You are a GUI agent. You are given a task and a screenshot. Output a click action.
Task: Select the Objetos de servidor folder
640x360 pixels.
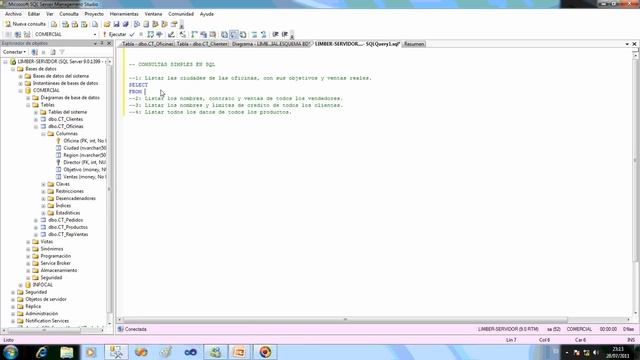(46, 299)
